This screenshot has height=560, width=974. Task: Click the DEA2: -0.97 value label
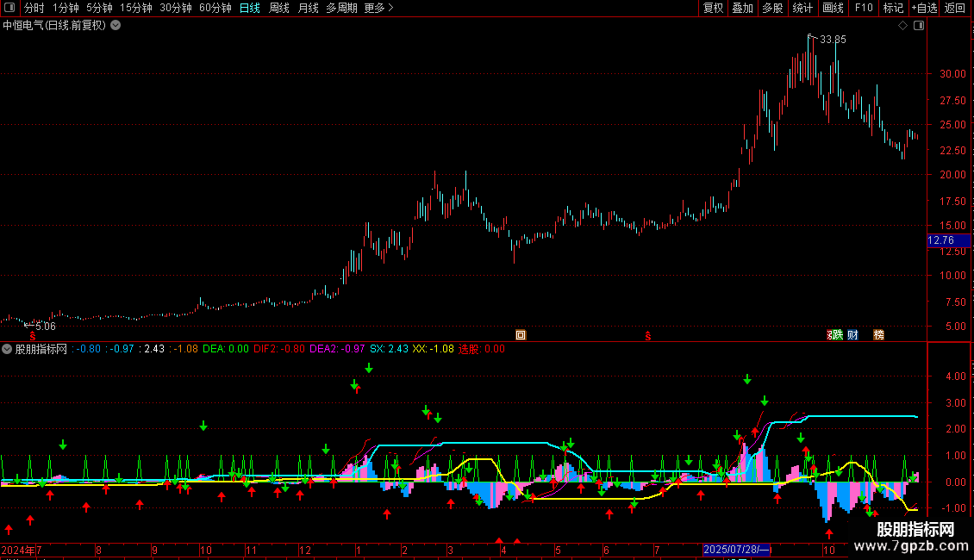(x=337, y=349)
